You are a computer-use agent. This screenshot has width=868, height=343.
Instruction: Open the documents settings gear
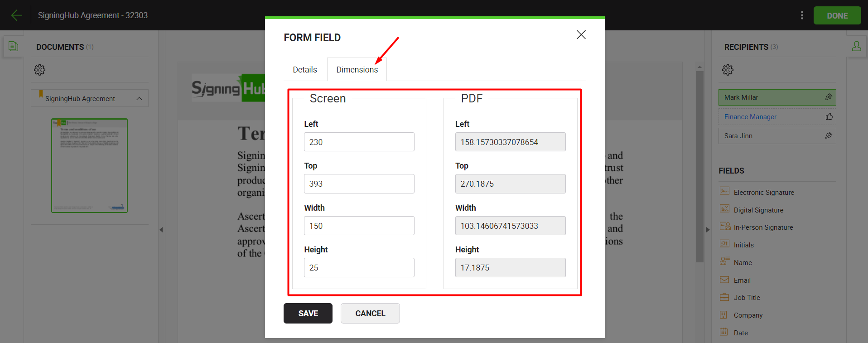pos(40,70)
